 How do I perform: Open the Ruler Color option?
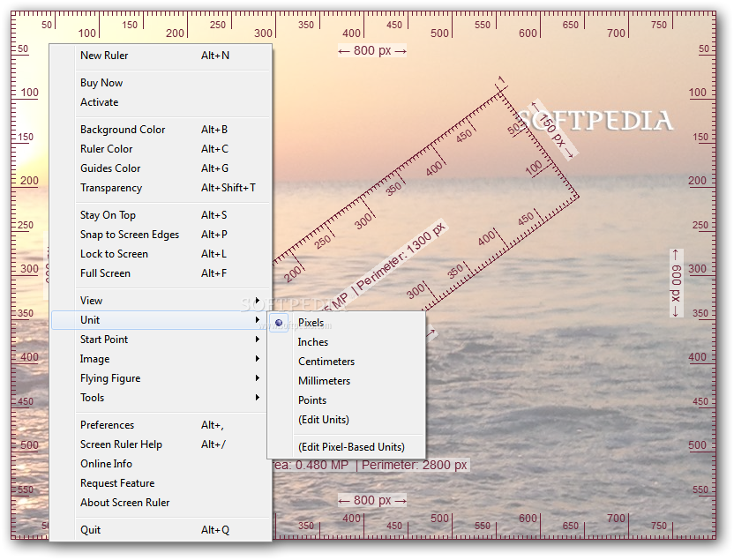(161, 149)
